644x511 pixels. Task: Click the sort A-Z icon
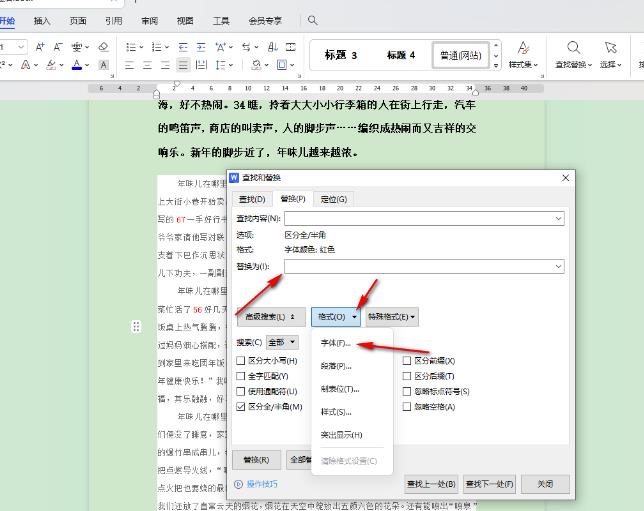tap(273, 47)
